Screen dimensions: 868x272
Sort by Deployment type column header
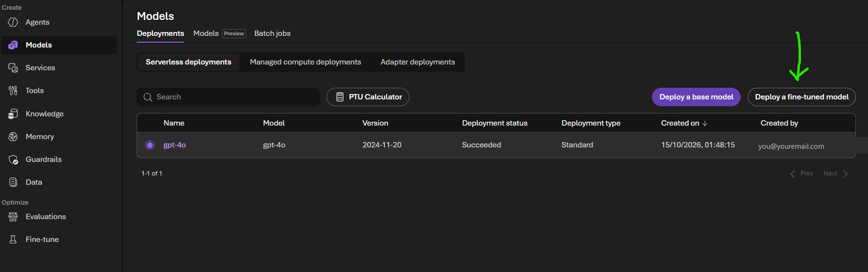point(591,123)
